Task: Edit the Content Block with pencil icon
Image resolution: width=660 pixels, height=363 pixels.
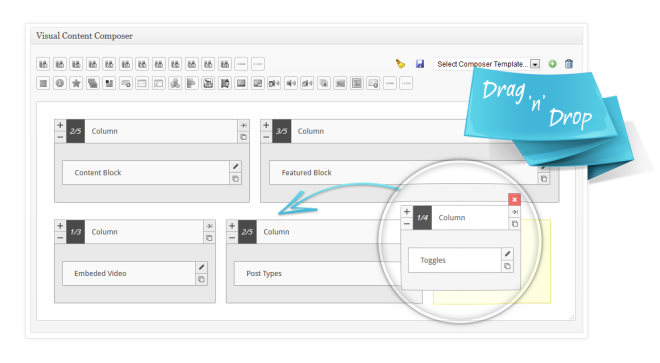Action: point(236,166)
